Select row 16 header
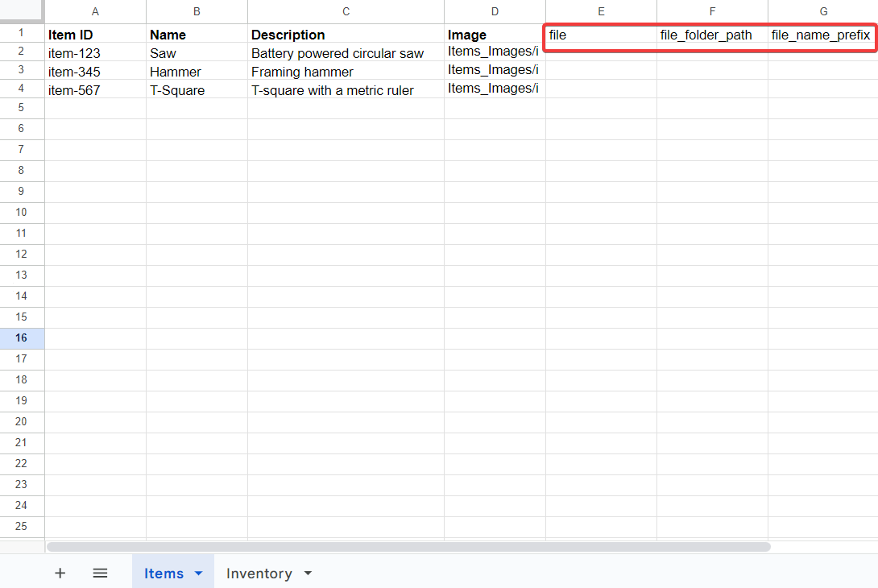878x588 pixels. coord(22,338)
